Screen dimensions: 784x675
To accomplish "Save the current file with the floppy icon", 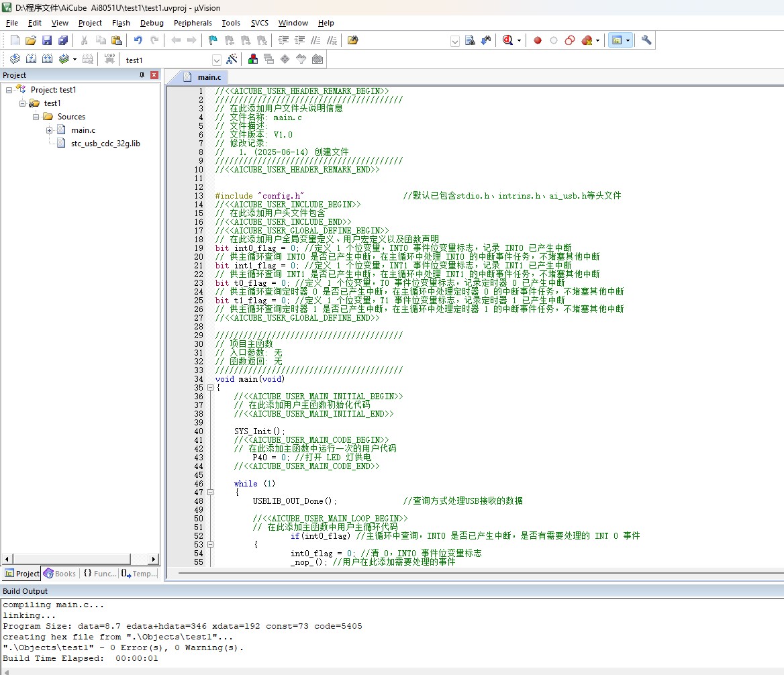I will (47, 40).
